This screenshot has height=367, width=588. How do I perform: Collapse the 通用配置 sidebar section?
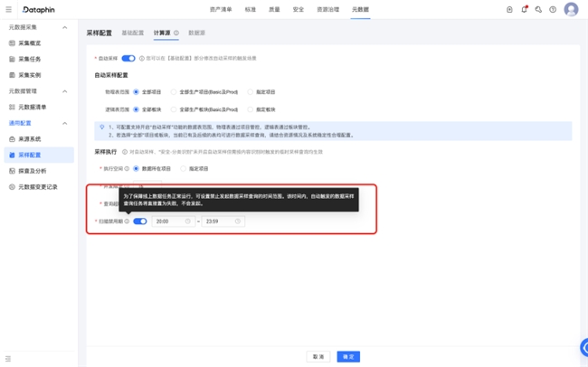pos(64,123)
